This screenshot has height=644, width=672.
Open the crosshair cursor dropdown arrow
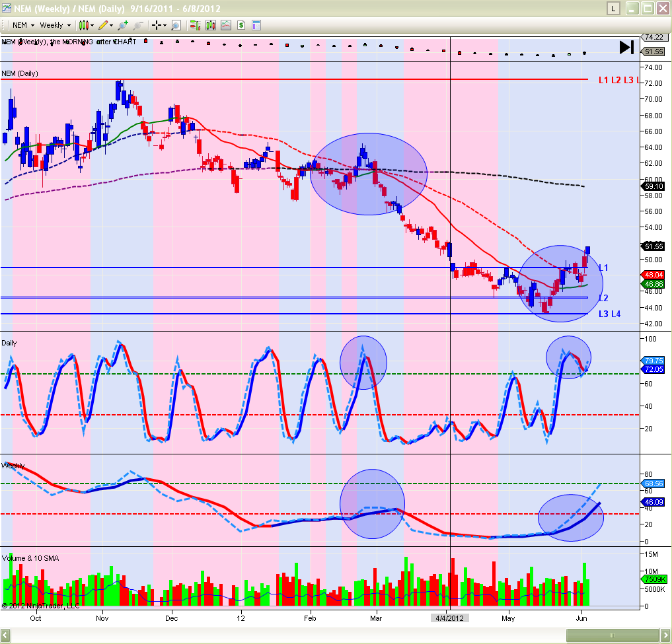click(165, 26)
